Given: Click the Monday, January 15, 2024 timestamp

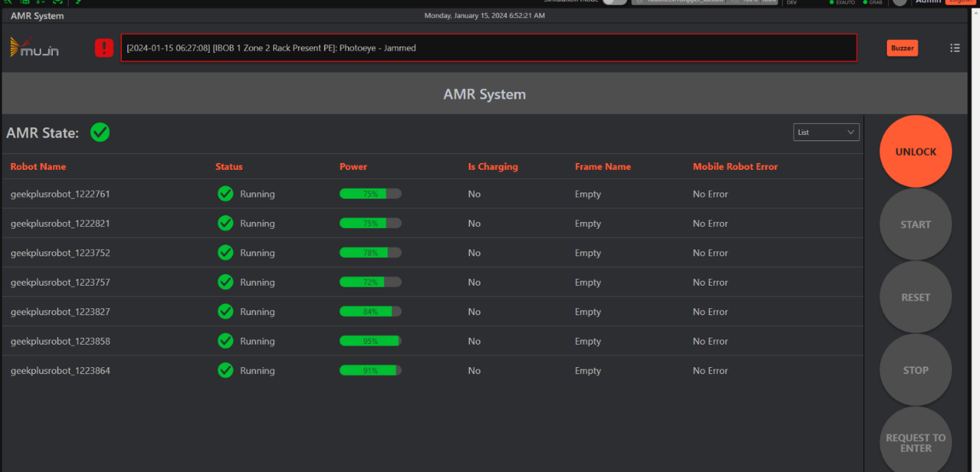Looking at the screenshot, I should click(x=485, y=15).
